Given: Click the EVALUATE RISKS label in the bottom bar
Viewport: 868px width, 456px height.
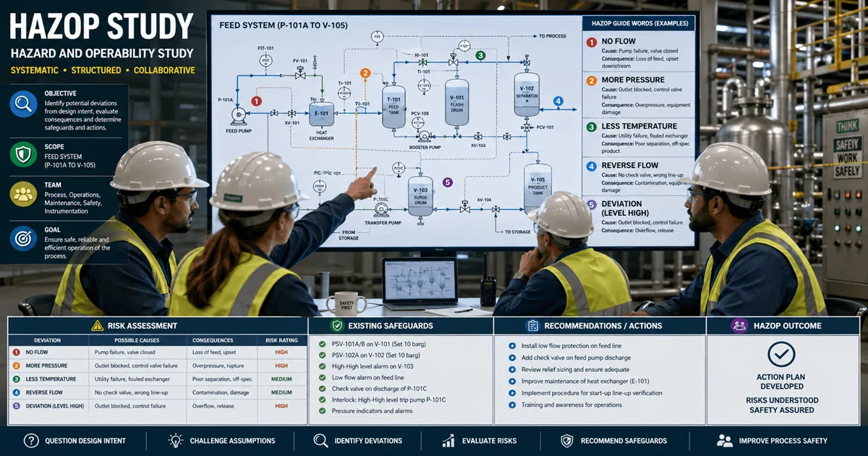Looking at the screenshot, I should coord(490,440).
